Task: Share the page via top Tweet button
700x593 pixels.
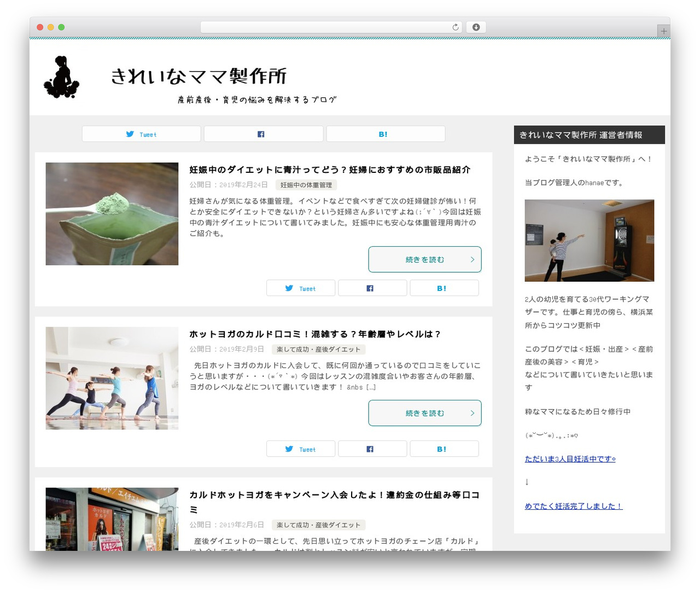Action: pyautogui.click(x=142, y=134)
